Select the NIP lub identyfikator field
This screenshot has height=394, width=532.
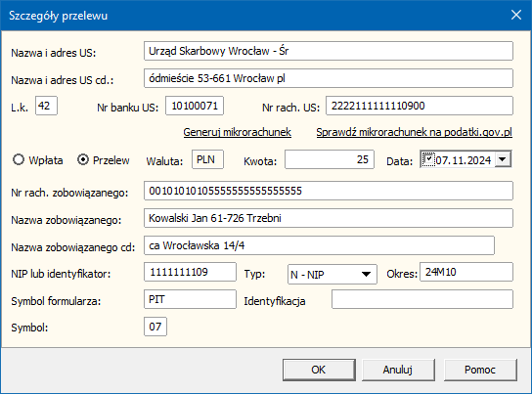[x=190, y=272]
